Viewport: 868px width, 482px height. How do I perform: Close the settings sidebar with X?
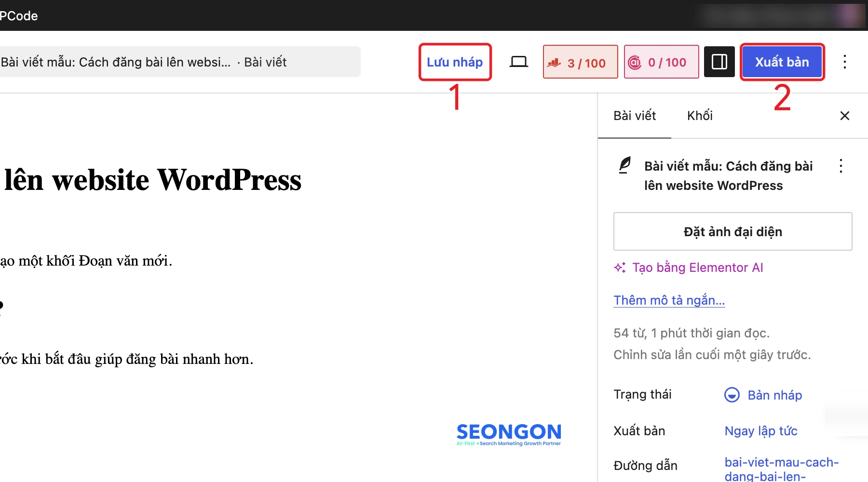pyautogui.click(x=845, y=116)
